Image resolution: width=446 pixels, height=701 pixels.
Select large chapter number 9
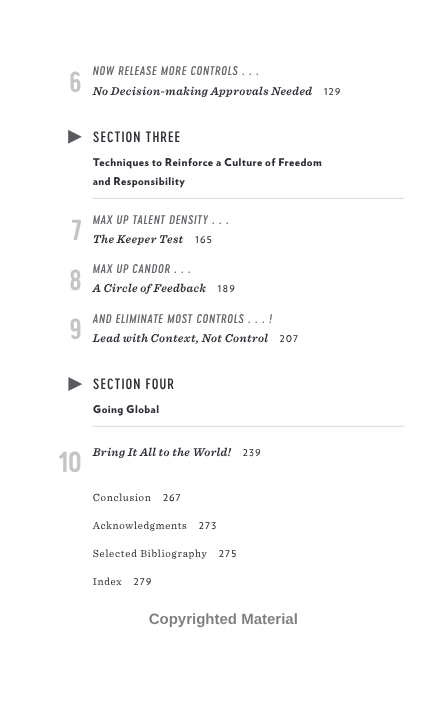[x=75, y=329]
